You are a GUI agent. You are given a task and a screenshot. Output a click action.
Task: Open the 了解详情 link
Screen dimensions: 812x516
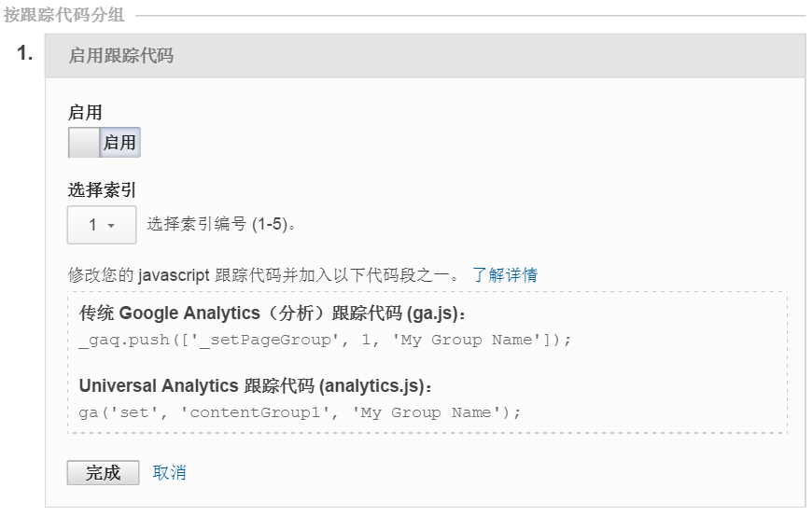[505, 275]
